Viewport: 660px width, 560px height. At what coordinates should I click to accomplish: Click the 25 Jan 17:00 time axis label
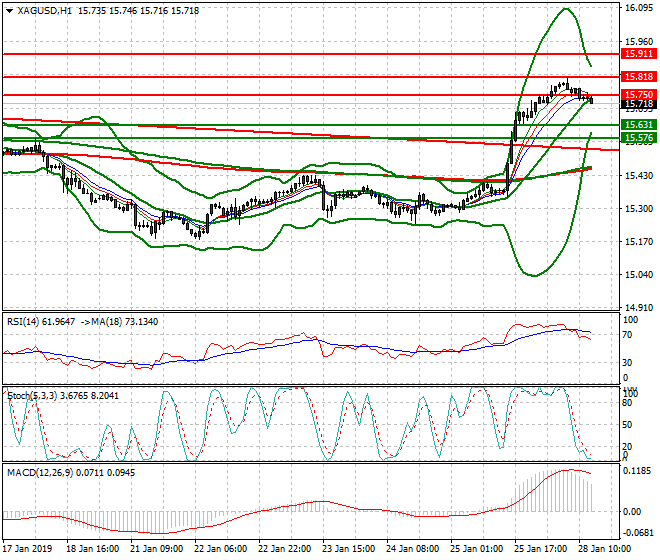[x=539, y=549]
